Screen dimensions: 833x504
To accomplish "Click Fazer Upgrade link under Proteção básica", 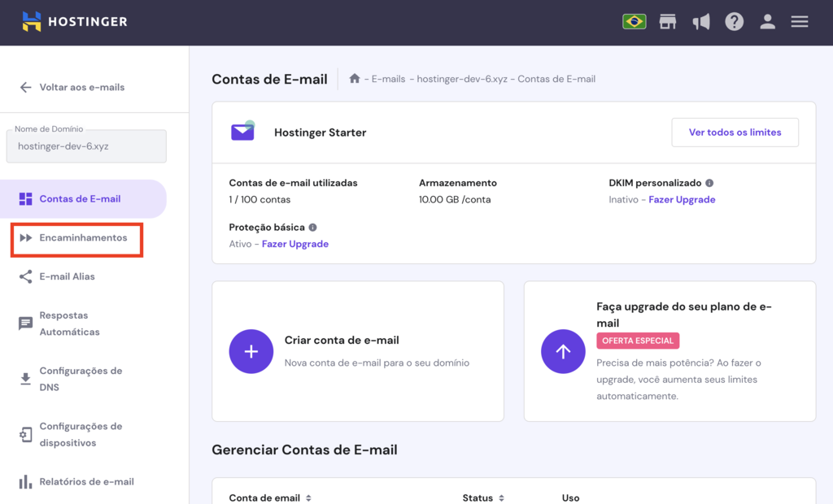I will point(294,244).
